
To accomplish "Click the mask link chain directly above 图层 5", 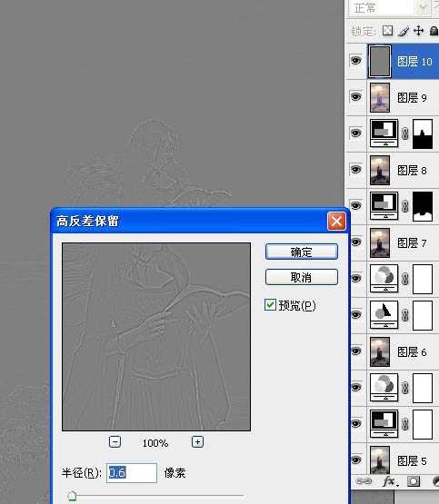I will pyautogui.click(x=405, y=424).
